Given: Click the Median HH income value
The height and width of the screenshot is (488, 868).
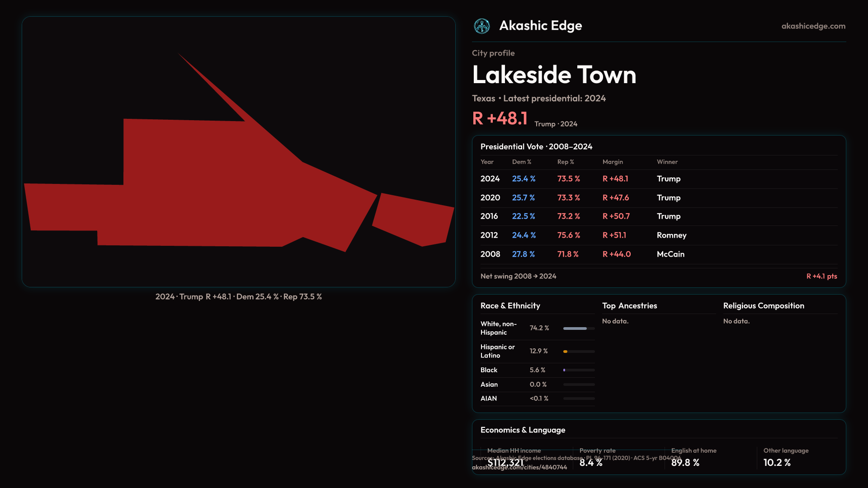Looking at the screenshot, I should point(505,463).
